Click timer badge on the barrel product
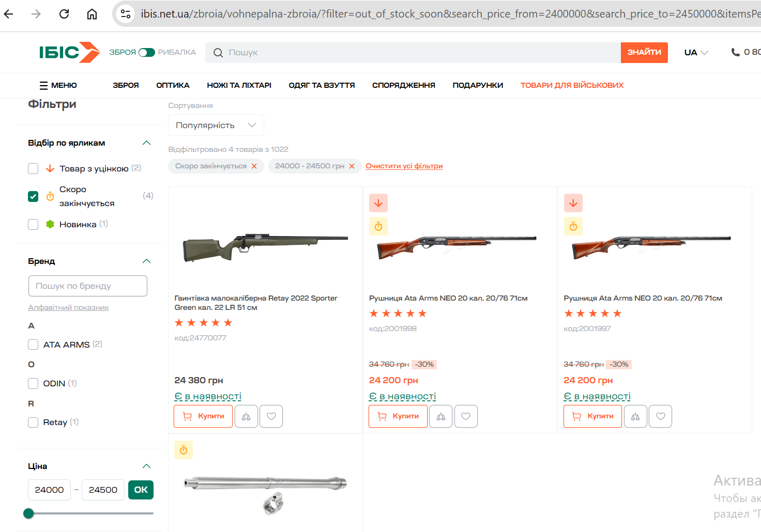 [x=184, y=450]
